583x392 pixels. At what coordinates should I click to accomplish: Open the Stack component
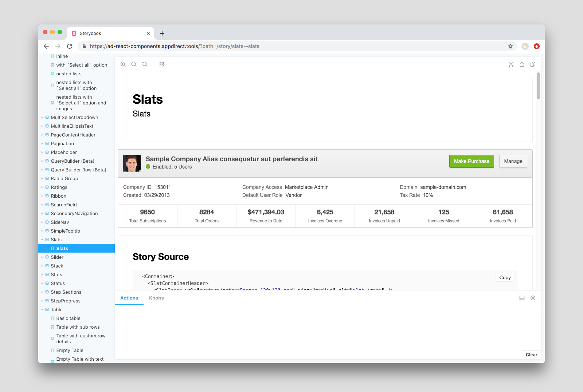pyautogui.click(x=57, y=266)
